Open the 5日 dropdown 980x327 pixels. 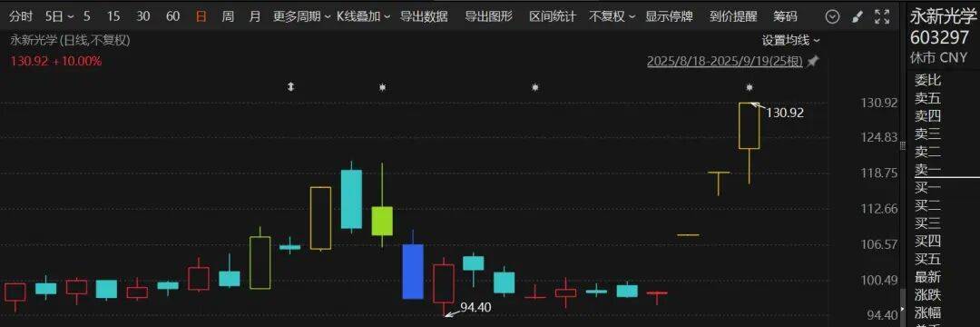(59, 17)
